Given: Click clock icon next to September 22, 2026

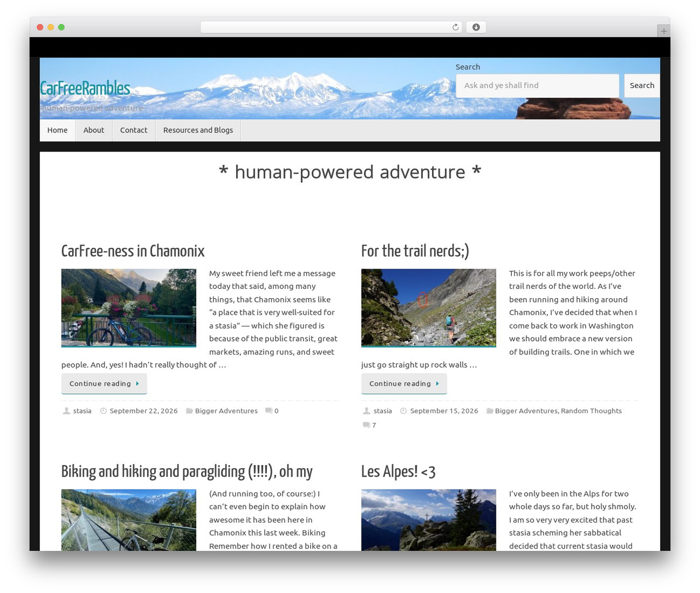Looking at the screenshot, I should pos(103,411).
